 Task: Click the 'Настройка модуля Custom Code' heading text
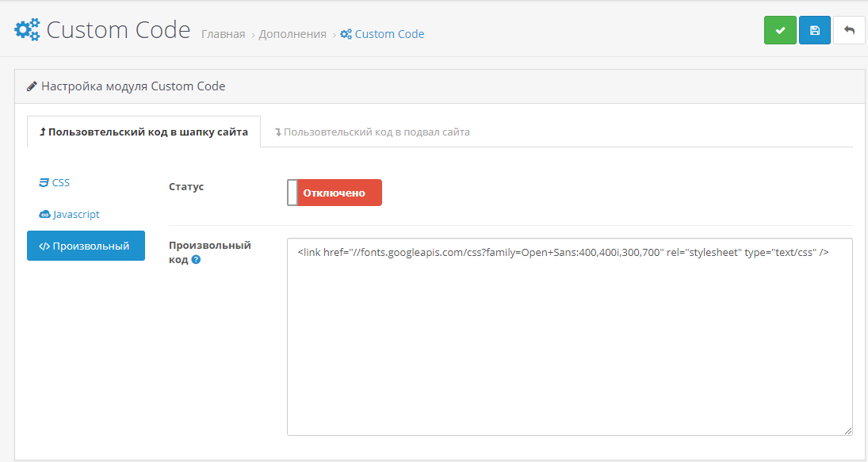[x=133, y=86]
